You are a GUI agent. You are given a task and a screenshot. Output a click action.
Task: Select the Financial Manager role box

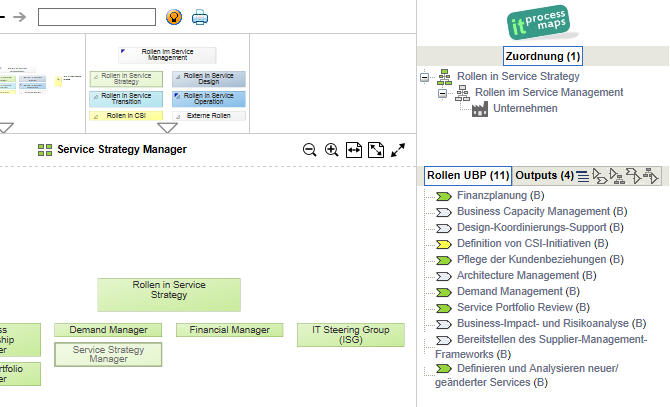(x=230, y=330)
